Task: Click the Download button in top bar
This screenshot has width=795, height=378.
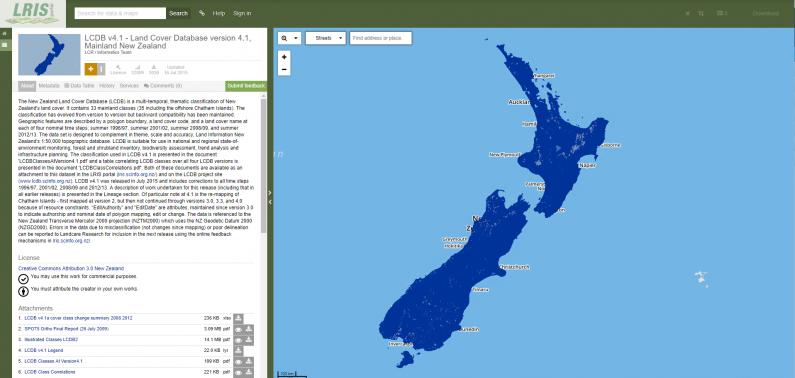Action: click(766, 14)
